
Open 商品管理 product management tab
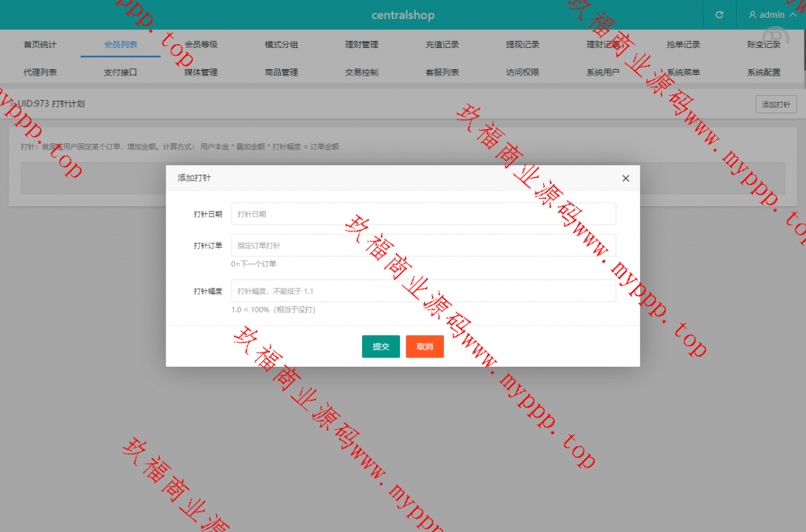281,72
